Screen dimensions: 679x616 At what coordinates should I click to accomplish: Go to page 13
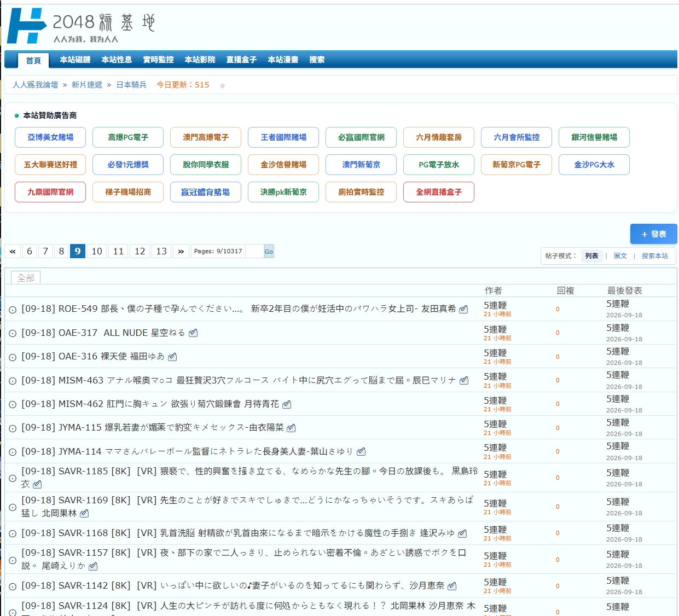(161, 251)
